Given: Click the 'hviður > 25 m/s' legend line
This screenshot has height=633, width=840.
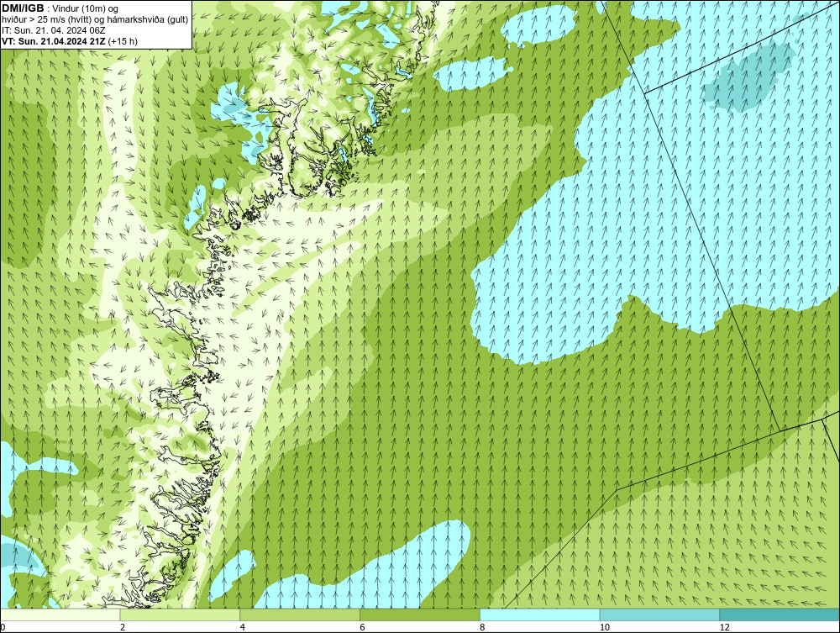Looking at the screenshot, I should pos(95,20).
